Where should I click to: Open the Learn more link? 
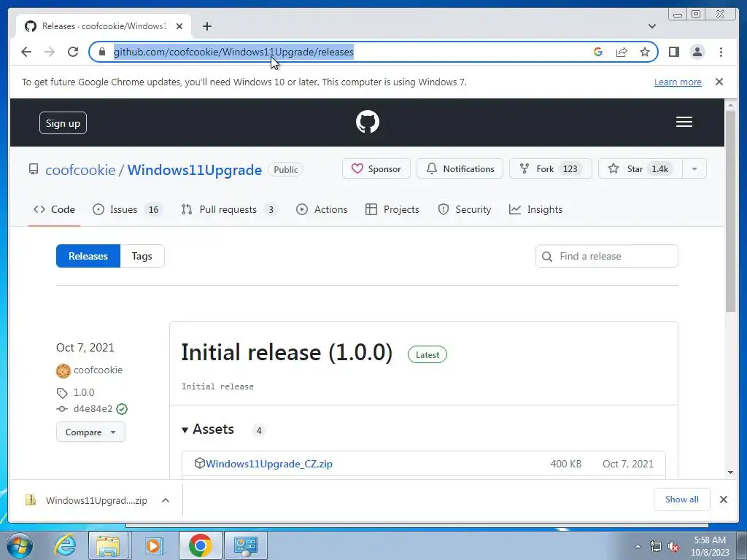[678, 82]
